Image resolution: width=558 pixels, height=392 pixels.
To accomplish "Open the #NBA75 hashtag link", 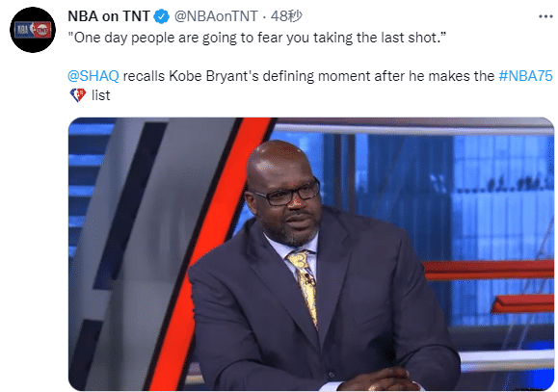I will click(x=525, y=76).
